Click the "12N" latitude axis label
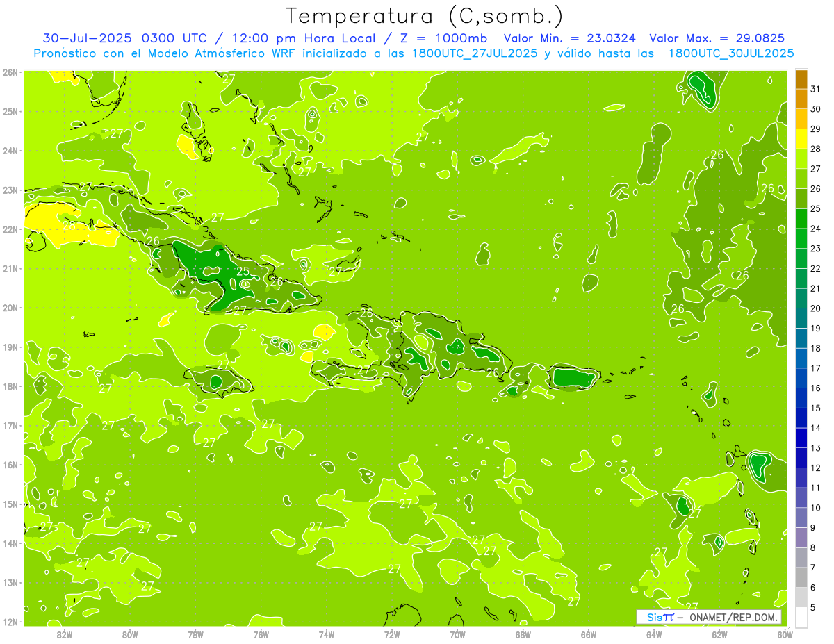The image size is (834, 644). pyautogui.click(x=10, y=622)
